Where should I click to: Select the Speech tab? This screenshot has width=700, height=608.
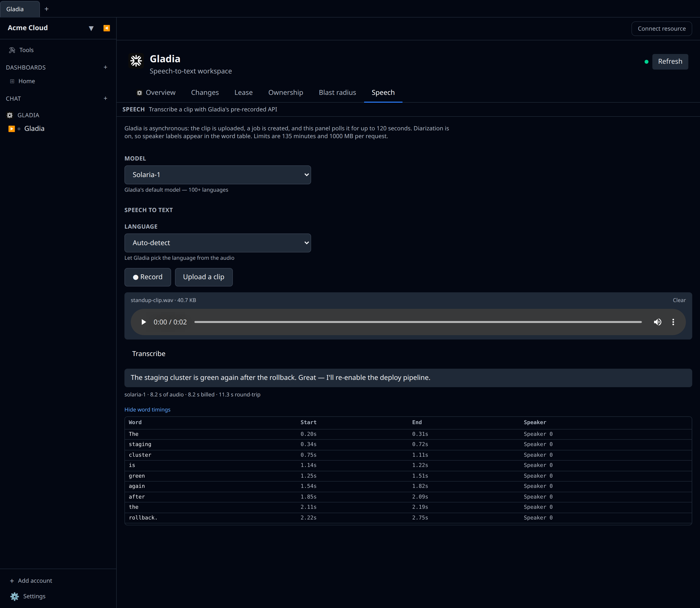(x=383, y=93)
